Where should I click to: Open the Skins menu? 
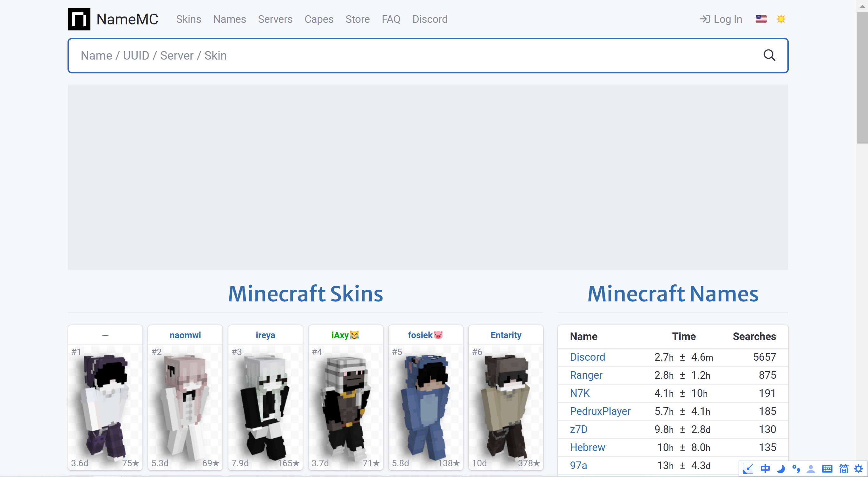point(188,19)
